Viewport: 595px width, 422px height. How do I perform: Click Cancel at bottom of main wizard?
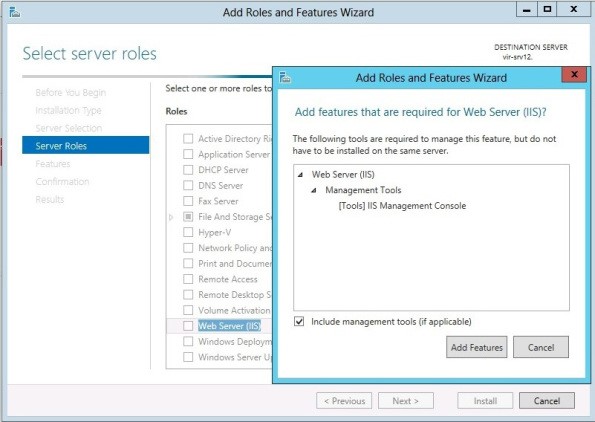click(x=547, y=401)
